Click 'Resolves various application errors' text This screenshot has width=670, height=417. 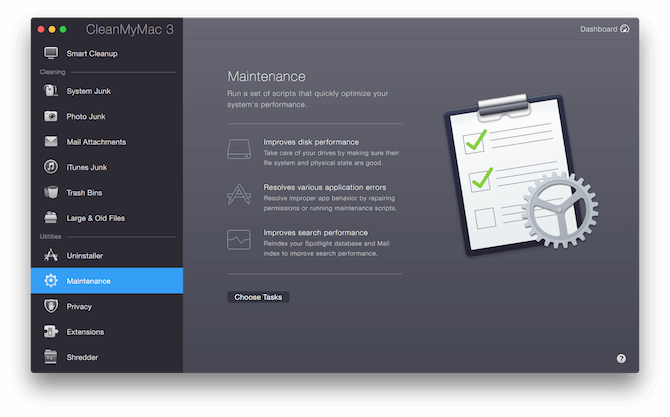tap(325, 187)
